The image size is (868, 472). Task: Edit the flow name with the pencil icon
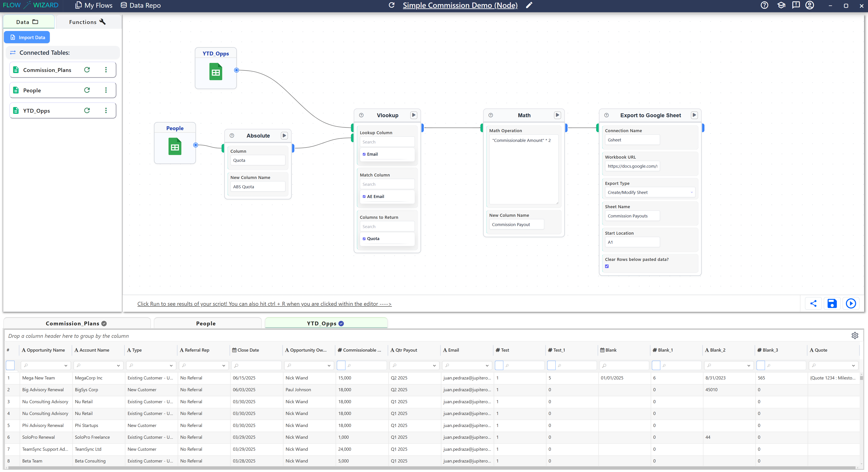tap(529, 5)
